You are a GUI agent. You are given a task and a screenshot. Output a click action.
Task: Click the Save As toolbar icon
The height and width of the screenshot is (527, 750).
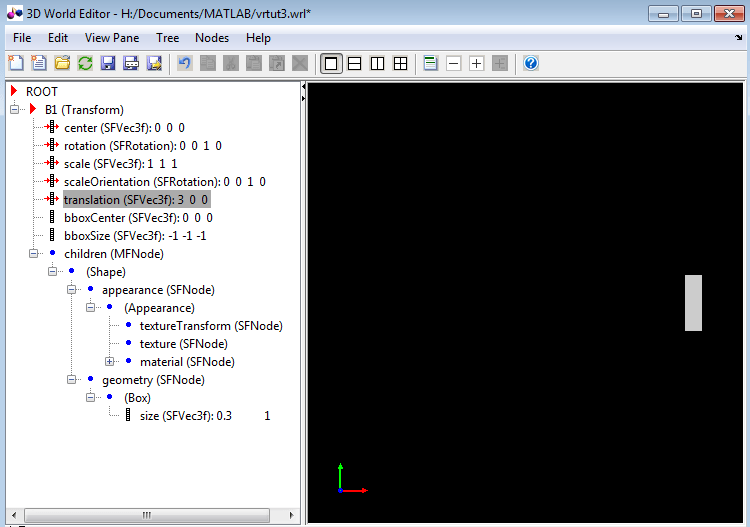[x=131, y=63]
